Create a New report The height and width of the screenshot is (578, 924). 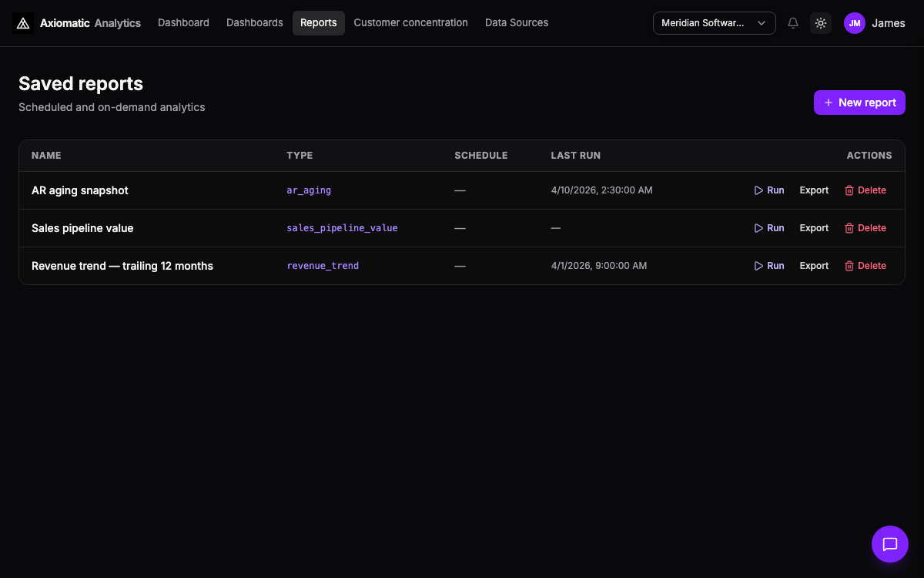point(859,102)
